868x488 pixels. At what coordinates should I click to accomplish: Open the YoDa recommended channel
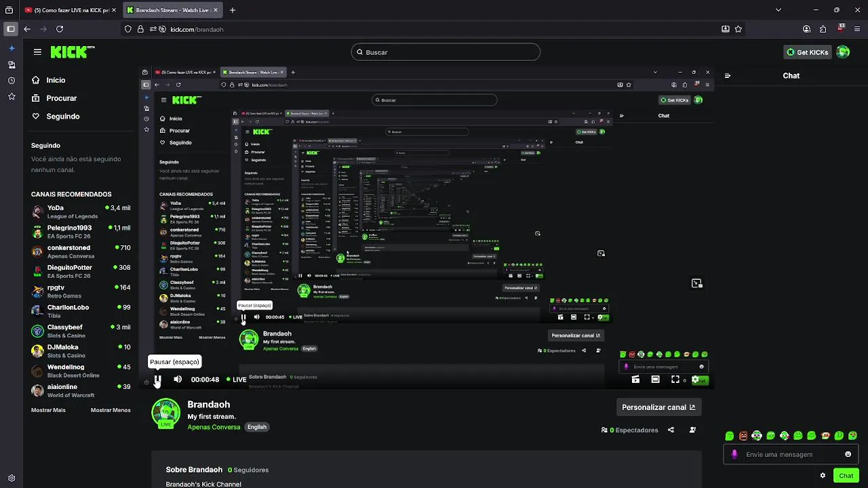(x=81, y=212)
